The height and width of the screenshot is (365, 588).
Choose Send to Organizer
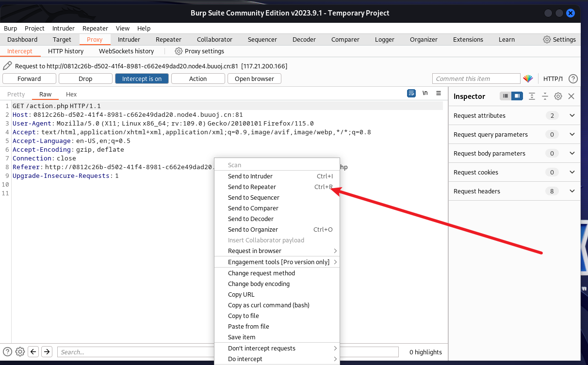(277, 230)
